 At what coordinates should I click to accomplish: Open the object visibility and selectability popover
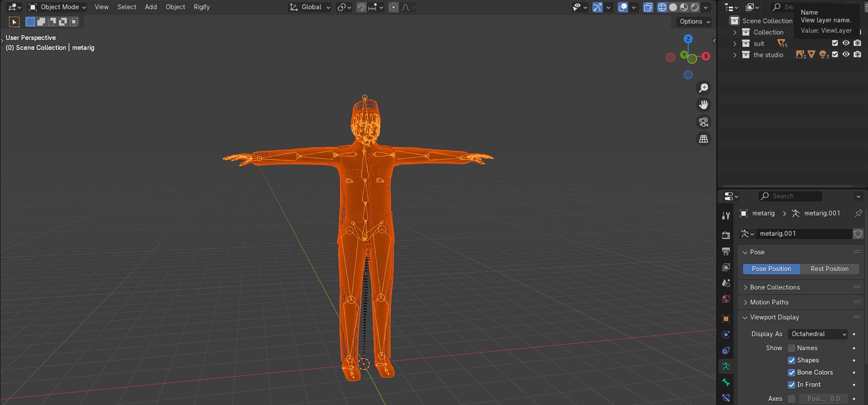580,7
